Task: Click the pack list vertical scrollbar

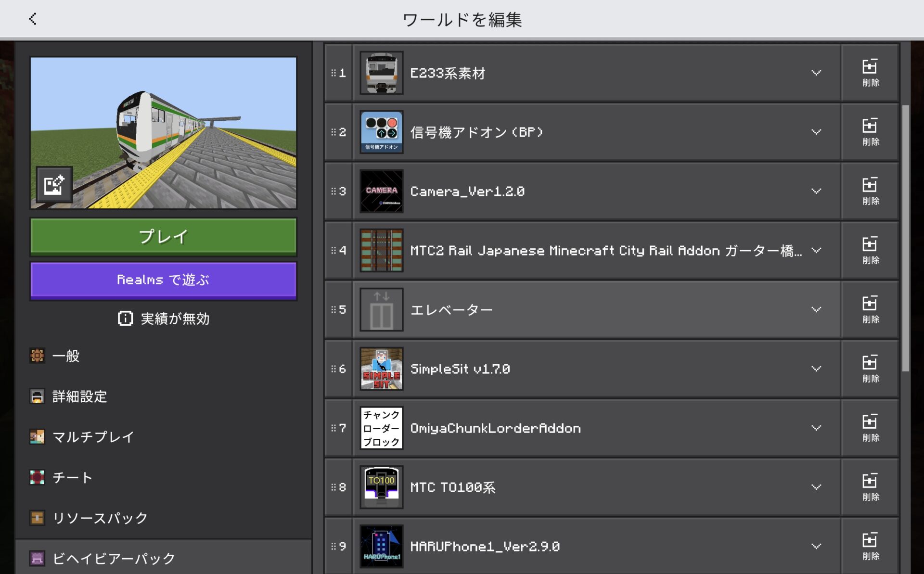Action: tap(905, 238)
